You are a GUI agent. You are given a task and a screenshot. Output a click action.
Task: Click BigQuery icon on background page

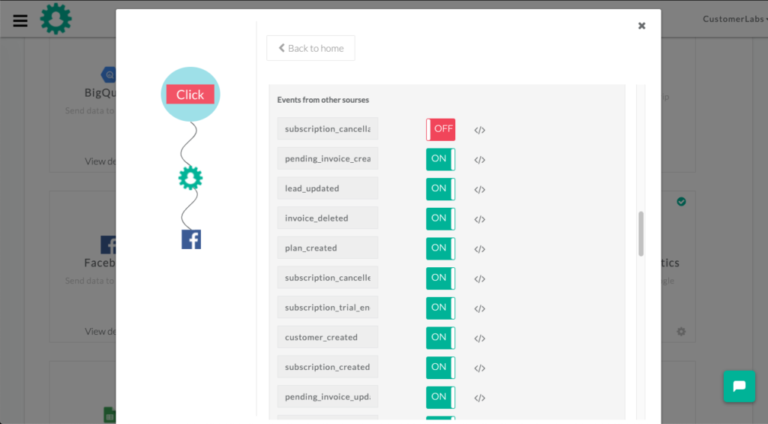click(109, 75)
